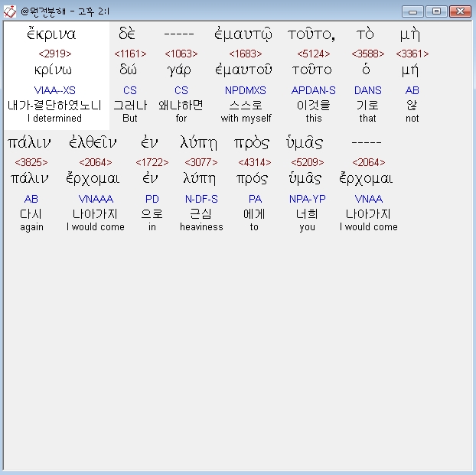476x475 pixels.
Task: Click Korean gloss 너희
Action: pos(307,214)
